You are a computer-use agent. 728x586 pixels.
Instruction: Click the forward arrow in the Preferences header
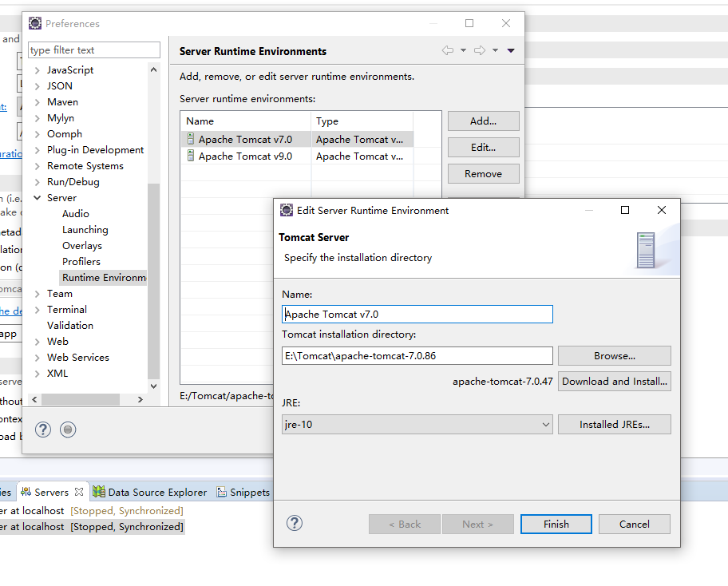pos(480,51)
